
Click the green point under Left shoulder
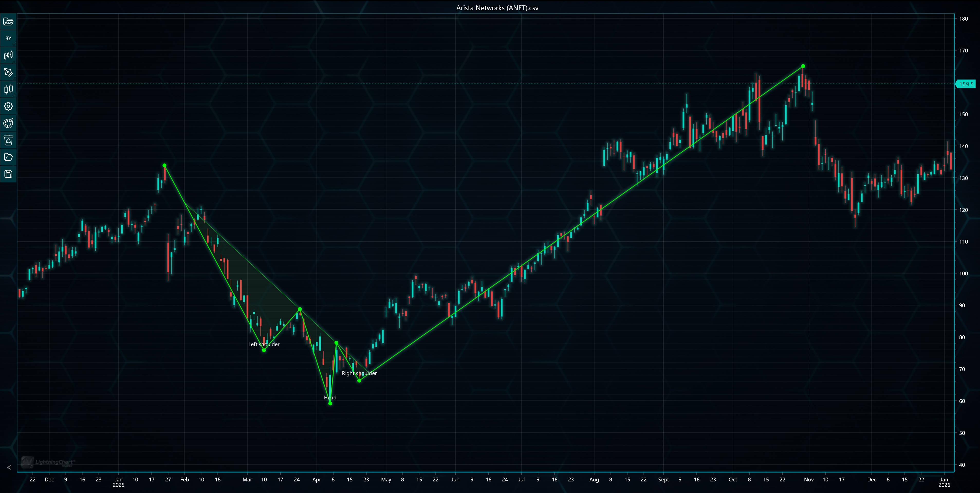[264, 350]
